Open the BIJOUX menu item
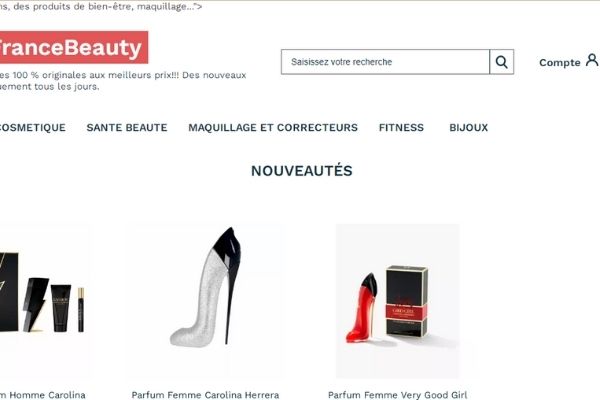Screen dimensions: 600x400 click(468, 127)
